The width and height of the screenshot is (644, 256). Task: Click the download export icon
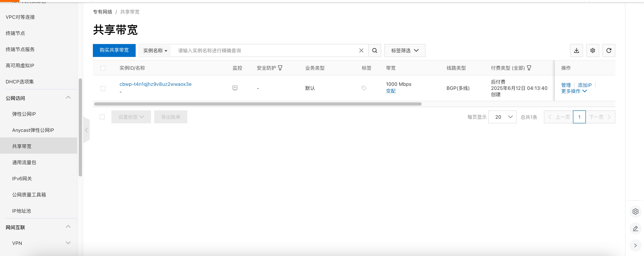pos(576,50)
